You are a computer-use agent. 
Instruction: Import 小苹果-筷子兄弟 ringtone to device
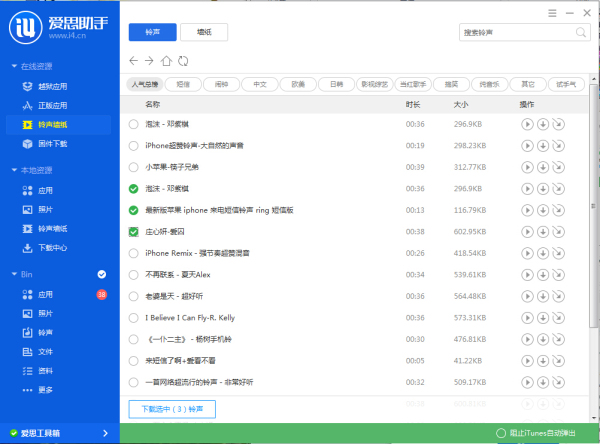[557, 167]
